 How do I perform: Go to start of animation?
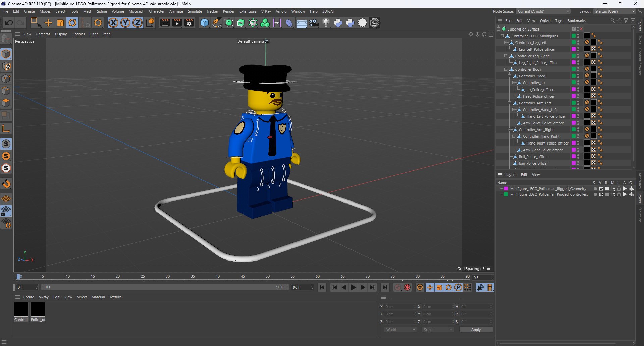pos(322,287)
